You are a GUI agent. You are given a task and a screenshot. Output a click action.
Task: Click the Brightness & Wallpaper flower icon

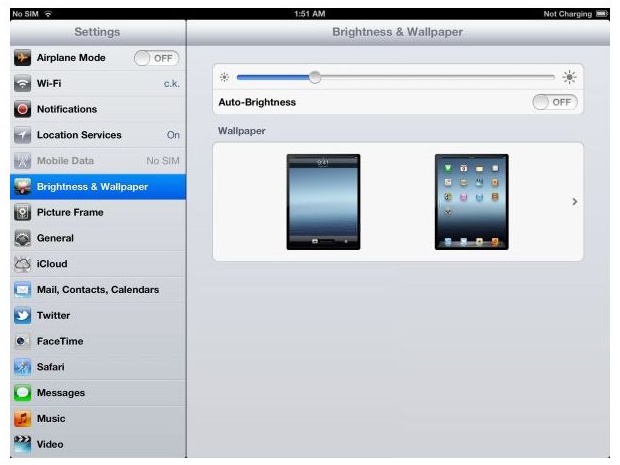[23, 187]
